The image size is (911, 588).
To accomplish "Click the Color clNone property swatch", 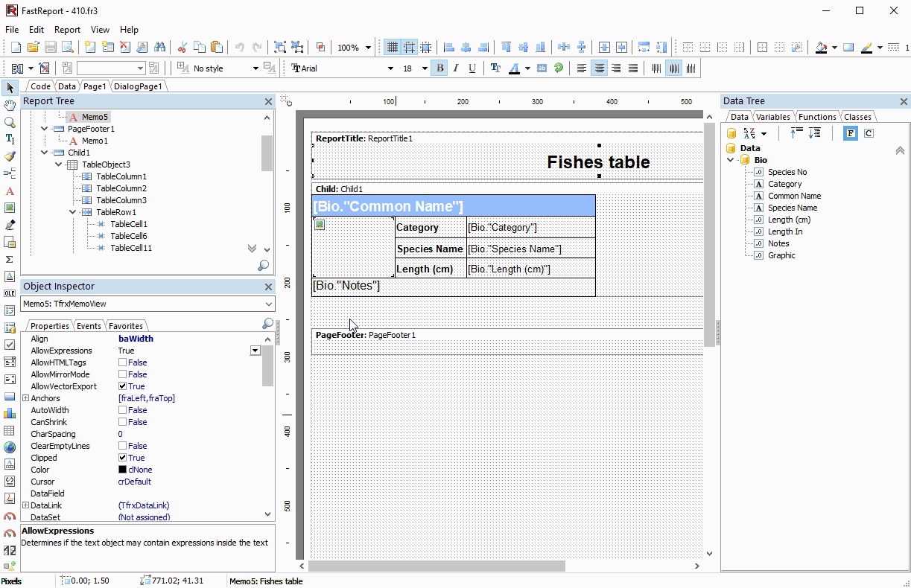I will 123,470.
